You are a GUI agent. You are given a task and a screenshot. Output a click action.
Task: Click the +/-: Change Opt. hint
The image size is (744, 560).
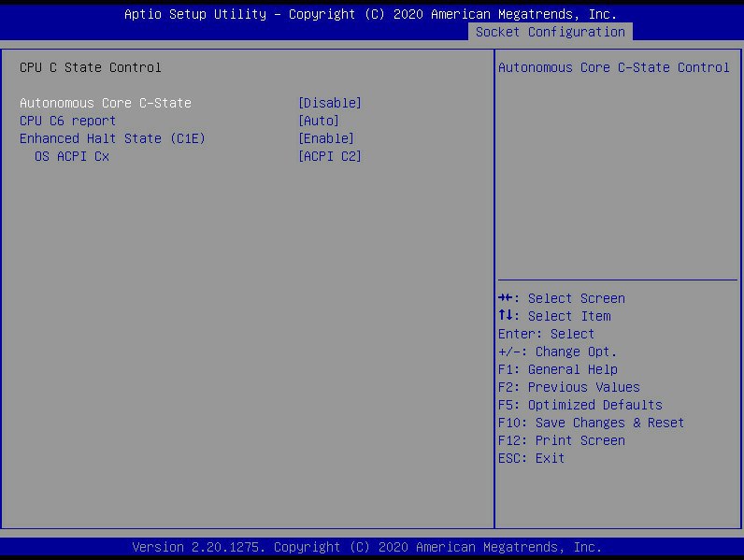pos(557,352)
